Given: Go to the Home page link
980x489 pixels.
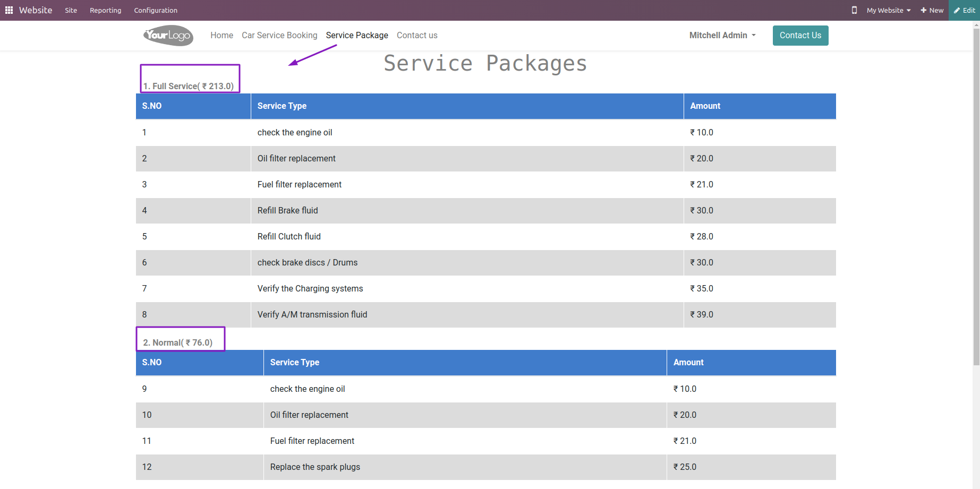Looking at the screenshot, I should [221, 36].
